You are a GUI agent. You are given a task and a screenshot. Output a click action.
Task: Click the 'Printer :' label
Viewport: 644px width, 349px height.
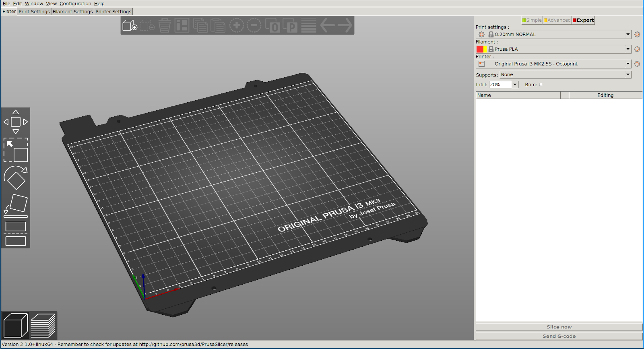[x=485, y=57]
